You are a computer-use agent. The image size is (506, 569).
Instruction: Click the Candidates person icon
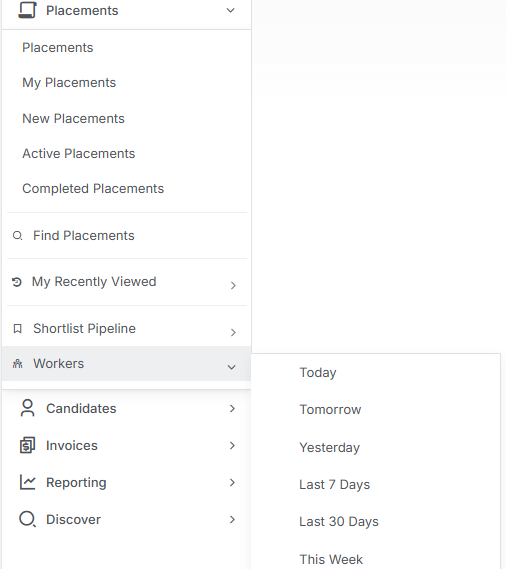pyautogui.click(x=28, y=408)
